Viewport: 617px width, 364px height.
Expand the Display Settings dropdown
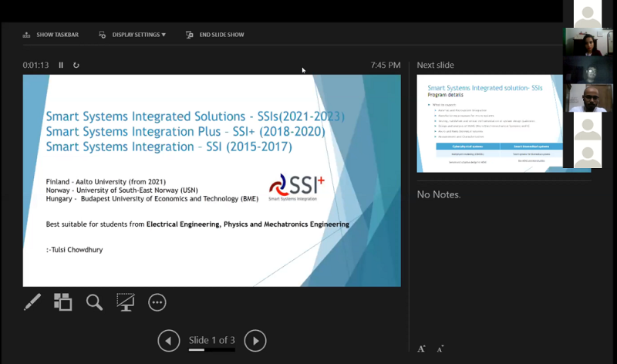(133, 35)
